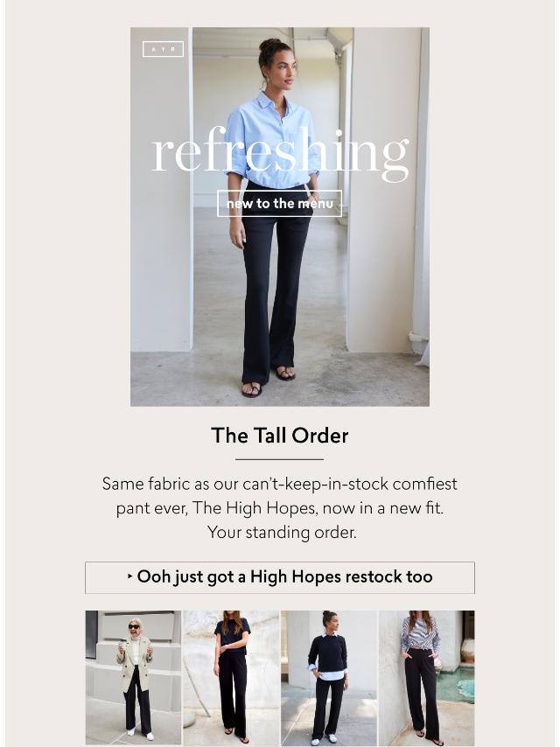Open thumbnail of woman in beige blazer
The height and width of the screenshot is (747, 560).
[x=134, y=679]
